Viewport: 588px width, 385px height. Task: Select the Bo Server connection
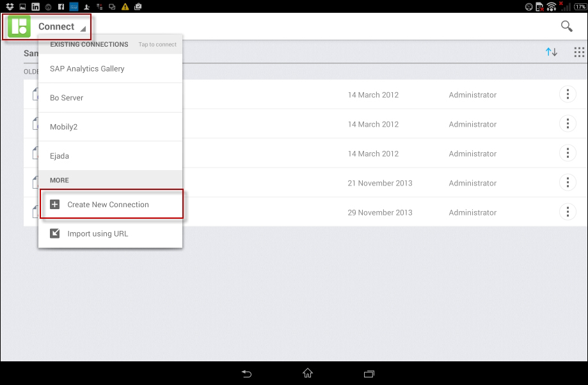coord(67,98)
